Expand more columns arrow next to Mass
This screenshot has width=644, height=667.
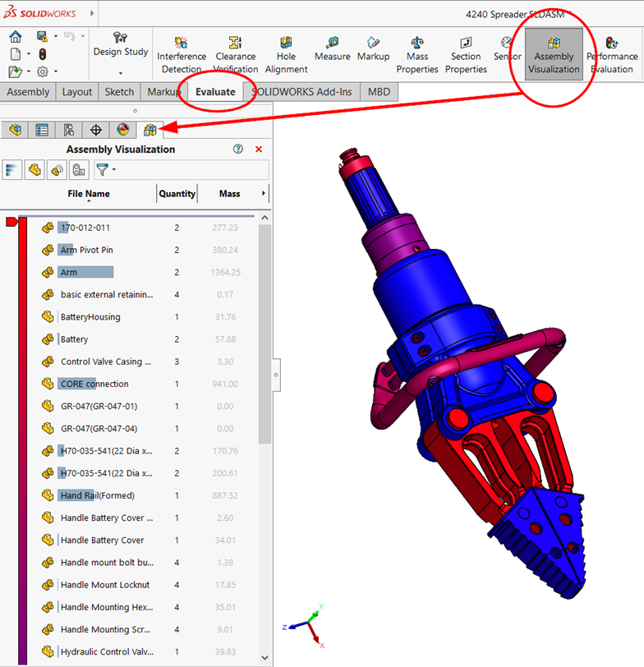(264, 193)
